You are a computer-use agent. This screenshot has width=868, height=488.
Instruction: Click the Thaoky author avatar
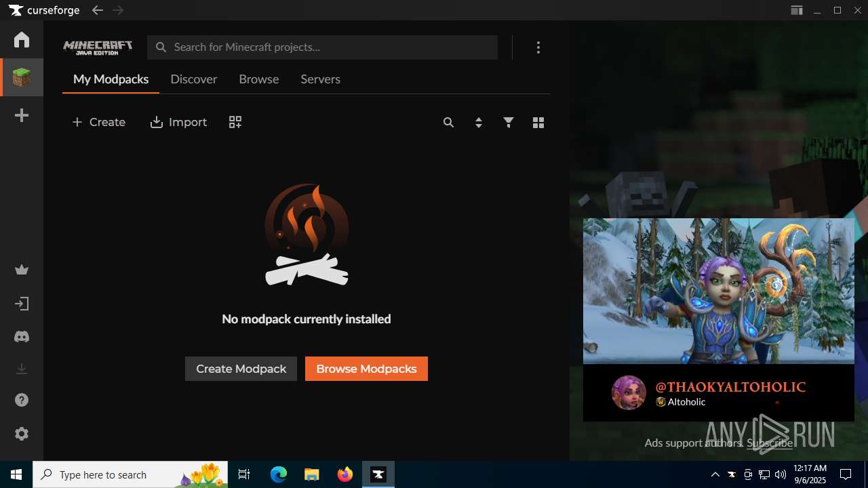click(x=629, y=392)
